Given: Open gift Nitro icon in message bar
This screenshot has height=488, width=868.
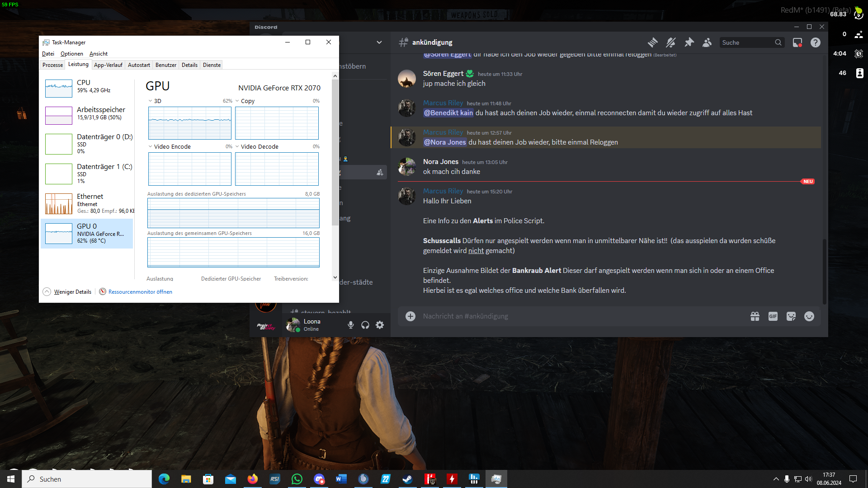Looking at the screenshot, I should coord(755,316).
